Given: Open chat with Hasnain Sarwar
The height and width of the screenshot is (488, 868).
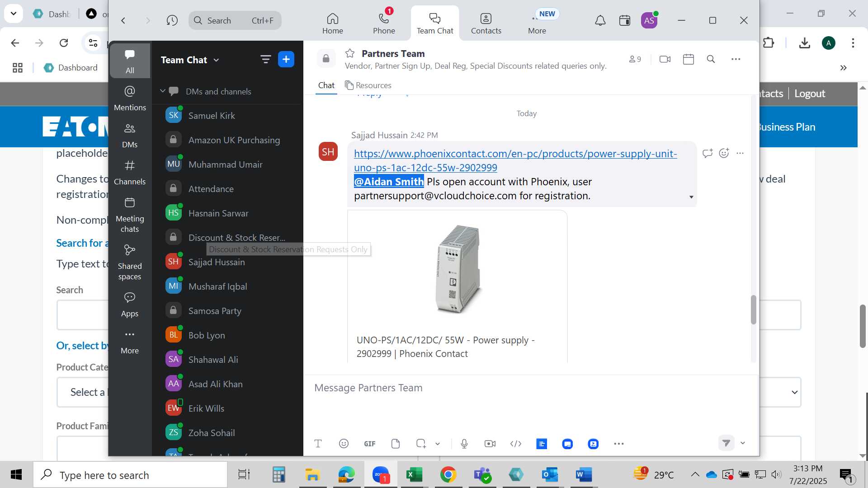Looking at the screenshot, I should tap(226, 213).
